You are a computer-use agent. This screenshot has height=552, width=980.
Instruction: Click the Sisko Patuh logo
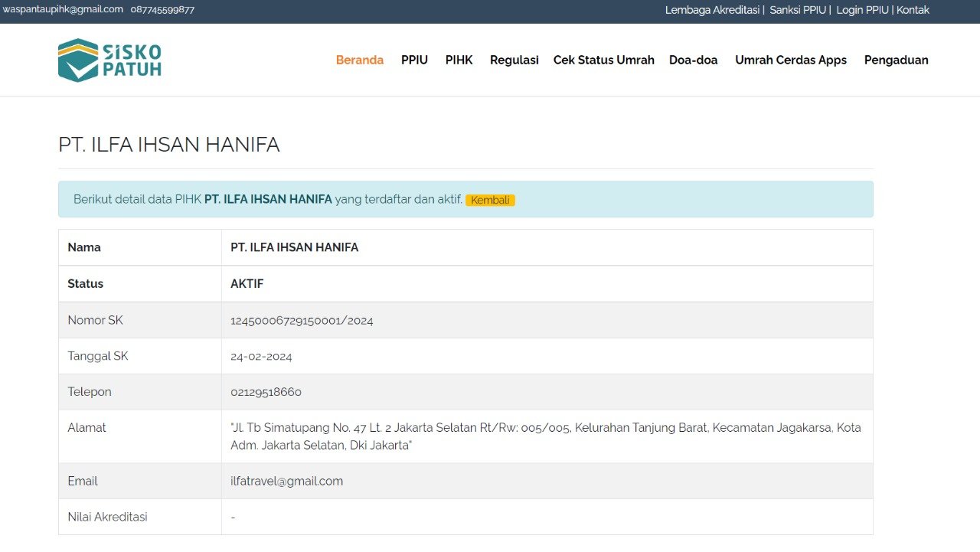point(109,60)
